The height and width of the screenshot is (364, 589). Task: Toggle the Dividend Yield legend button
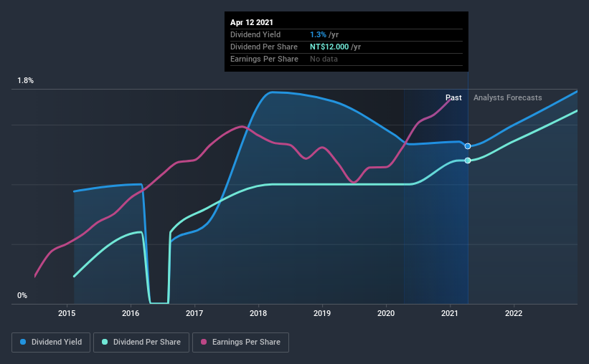click(x=51, y=343)
